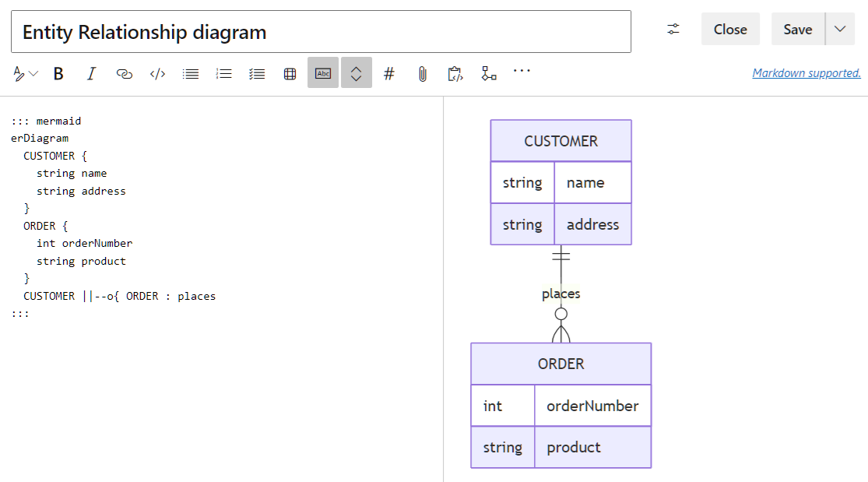Toggle the task list checklist icon
868x482 pixels.
257,72
